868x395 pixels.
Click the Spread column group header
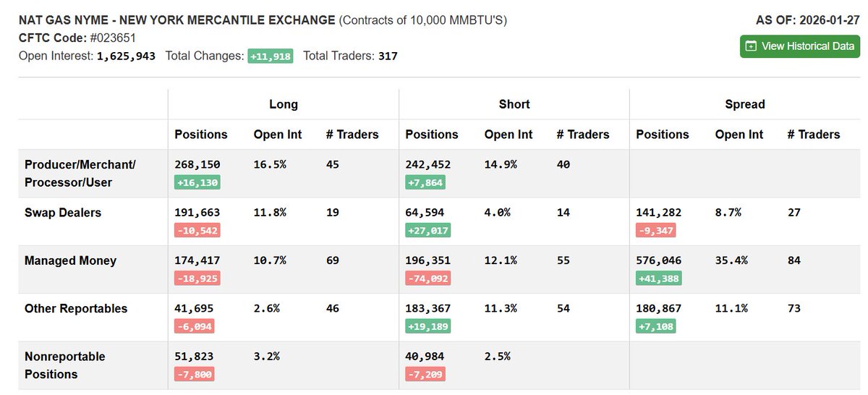745,104
